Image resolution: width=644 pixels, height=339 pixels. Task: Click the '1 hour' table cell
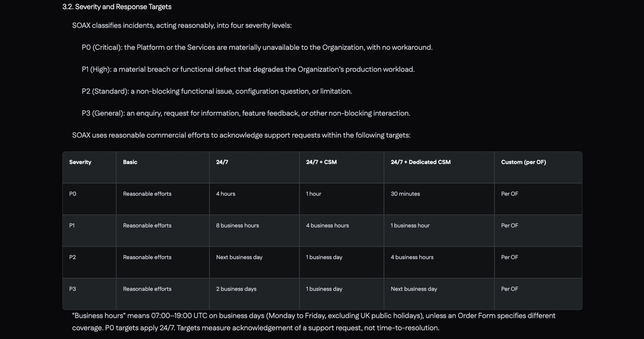coord(313,194)
